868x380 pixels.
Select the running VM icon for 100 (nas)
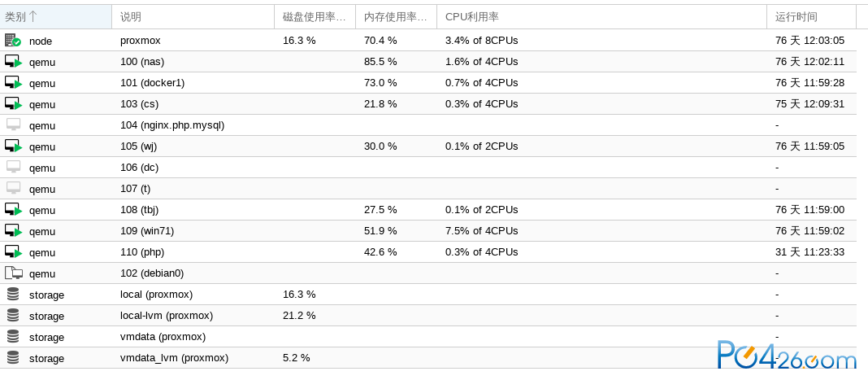(13, 62)
